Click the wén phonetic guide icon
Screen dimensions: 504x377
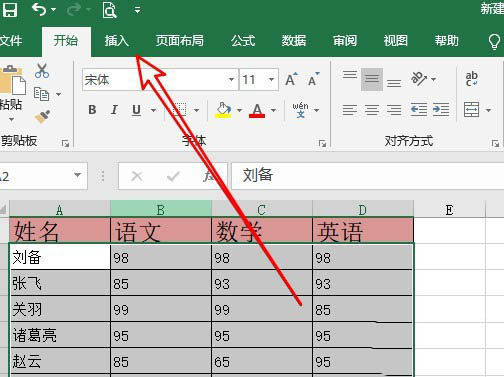(x=300, y=110)
